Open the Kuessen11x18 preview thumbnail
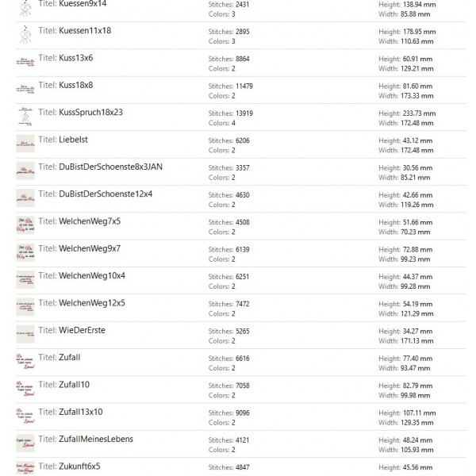This screenshot has height=476, width=476. tap(25, 36)
